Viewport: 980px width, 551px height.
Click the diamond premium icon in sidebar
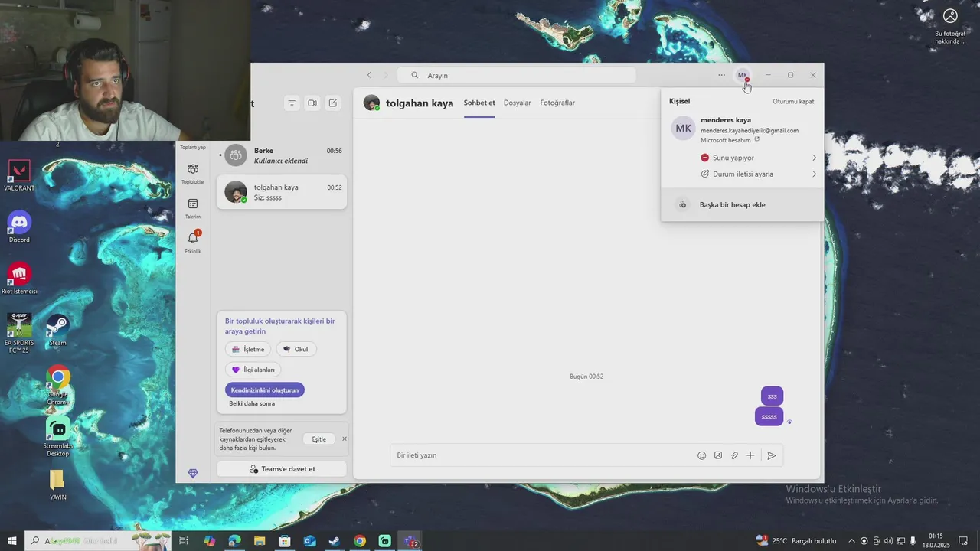coord(193,474)
